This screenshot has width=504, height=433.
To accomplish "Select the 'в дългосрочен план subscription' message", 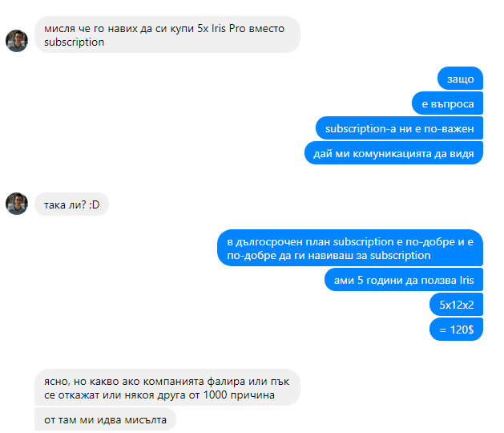I will click(x=350, y=248).
